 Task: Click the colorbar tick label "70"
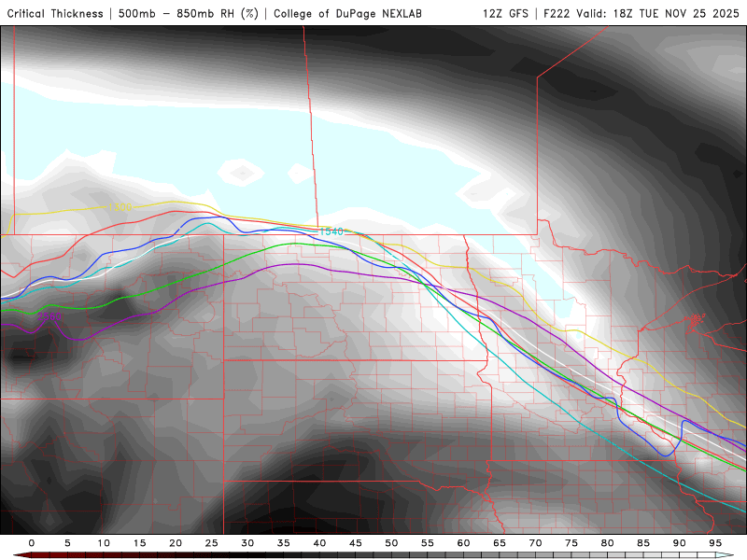point(535,543)
